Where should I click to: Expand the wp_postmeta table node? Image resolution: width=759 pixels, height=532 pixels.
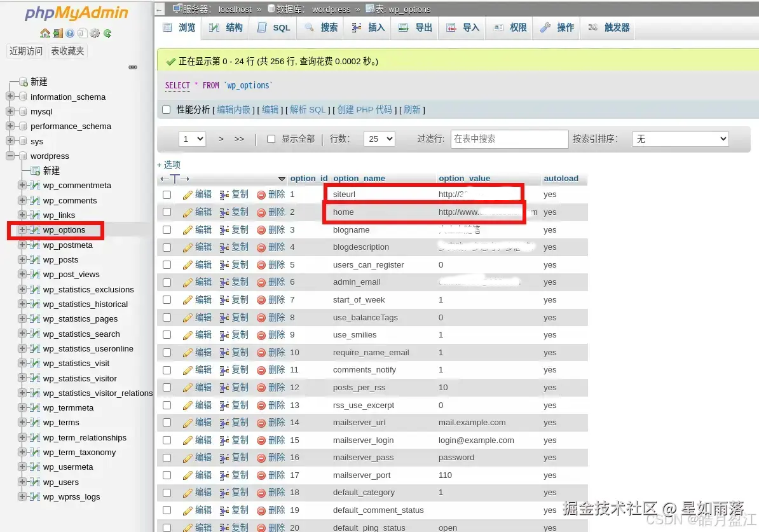click(x=22, y=245)
